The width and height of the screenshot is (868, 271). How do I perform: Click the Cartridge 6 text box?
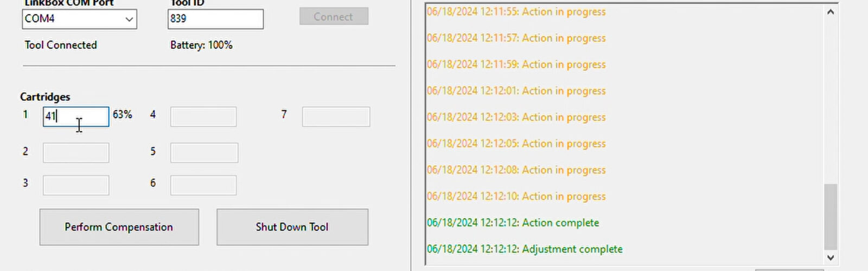coord(203,185)
